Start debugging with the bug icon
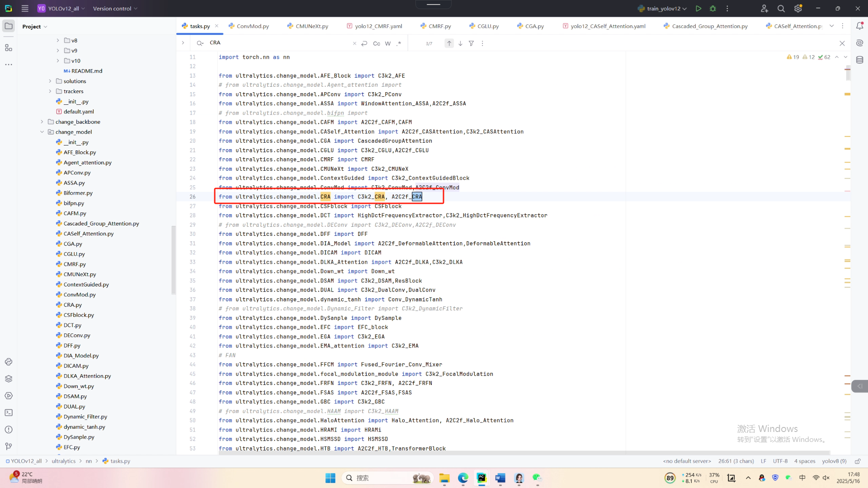Screen dimensions: 868x488 (x=713, y=9)
